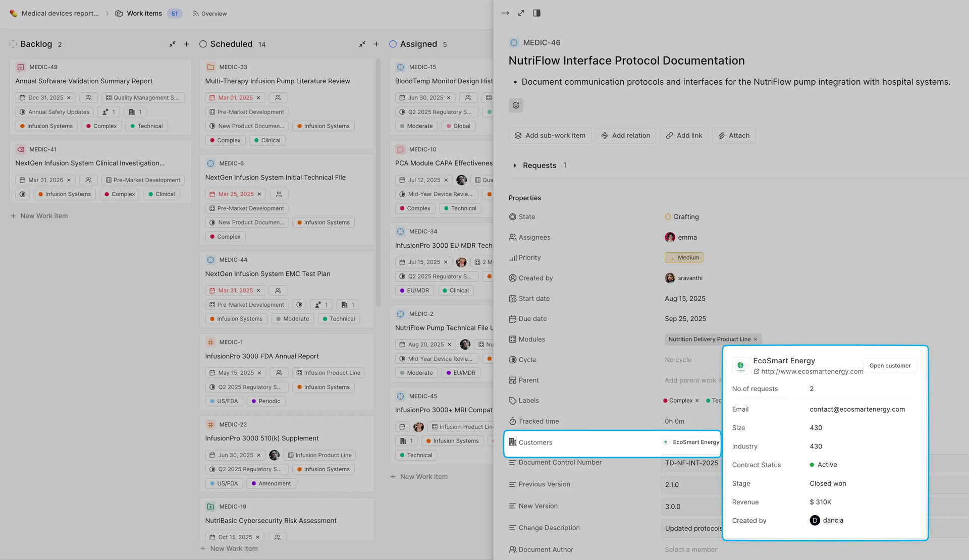Remove the Nutrition Delivery Product Line module
Viewport: 969px width, 560px height.
pos(756,340)
